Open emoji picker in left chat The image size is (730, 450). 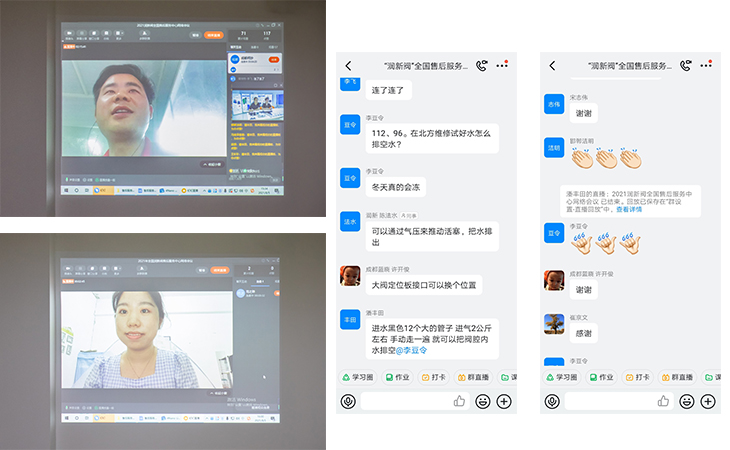pyautogui.click(x=483, y=401)
